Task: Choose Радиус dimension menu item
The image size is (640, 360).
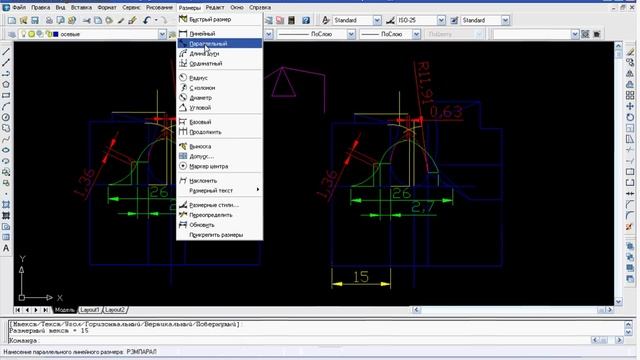Action: [x=220, y=78]
